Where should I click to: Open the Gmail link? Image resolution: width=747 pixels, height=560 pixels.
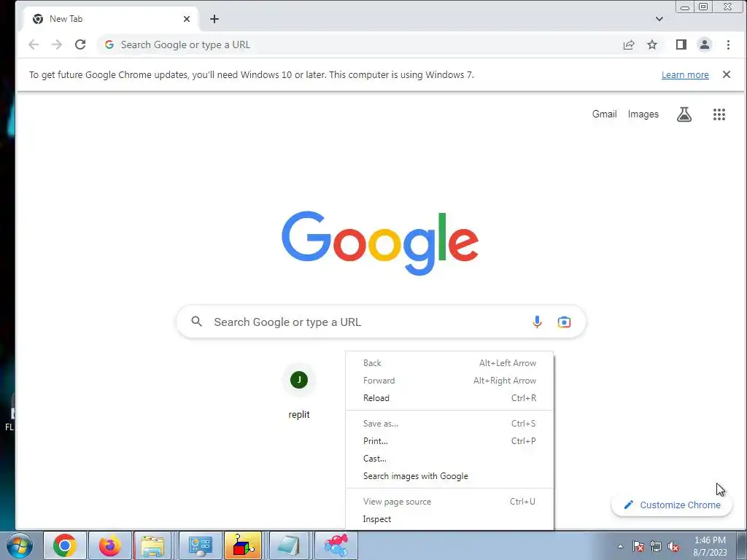tap(604, 114)
